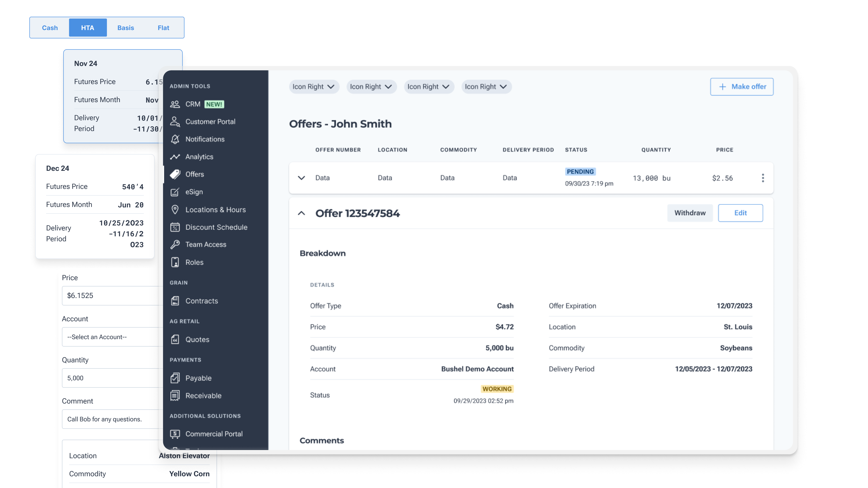Withdraw the offer 123547584
Viewport: 868px width, 488px height.
(x=690, y=213)
